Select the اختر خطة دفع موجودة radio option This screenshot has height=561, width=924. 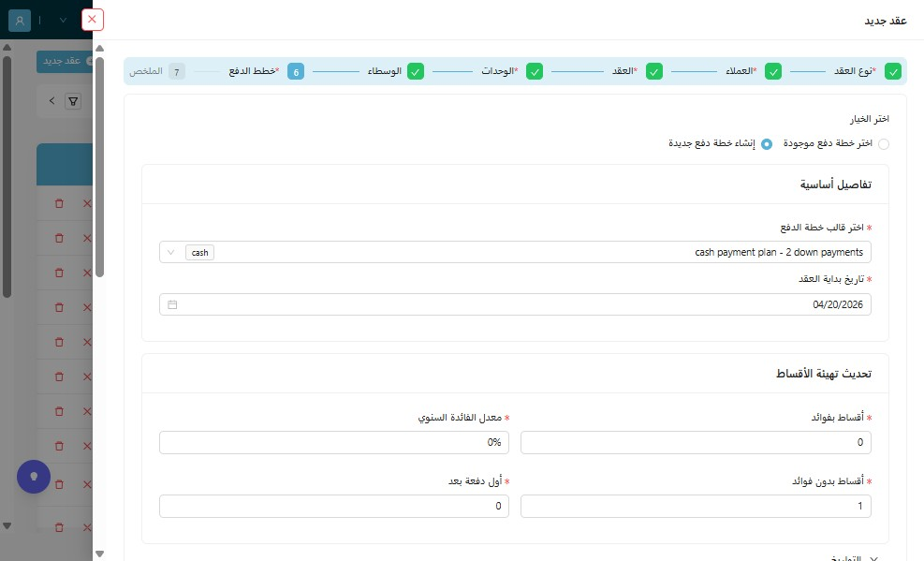pos(884,144)
